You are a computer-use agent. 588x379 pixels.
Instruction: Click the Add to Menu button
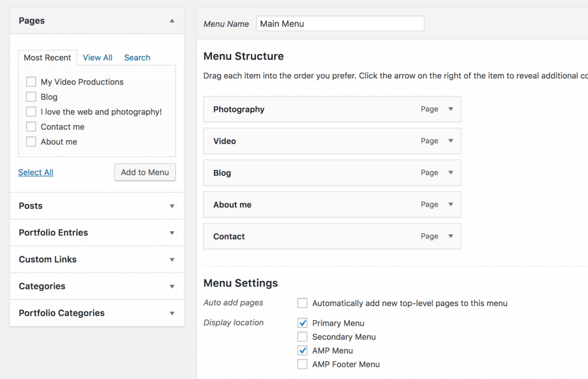[x=145, y=172]
